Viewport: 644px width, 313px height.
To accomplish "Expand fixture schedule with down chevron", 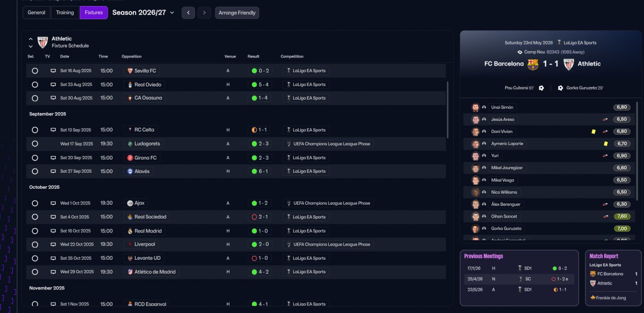I will (31, 46).
